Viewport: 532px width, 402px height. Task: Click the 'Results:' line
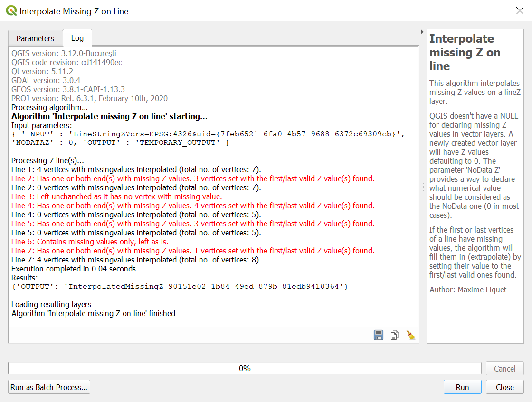point(24,278)
